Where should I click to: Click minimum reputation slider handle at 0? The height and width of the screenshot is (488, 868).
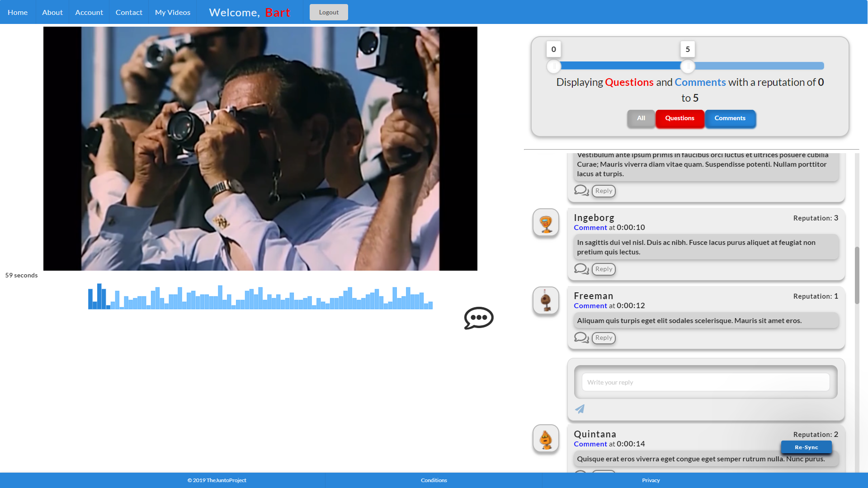554,66
